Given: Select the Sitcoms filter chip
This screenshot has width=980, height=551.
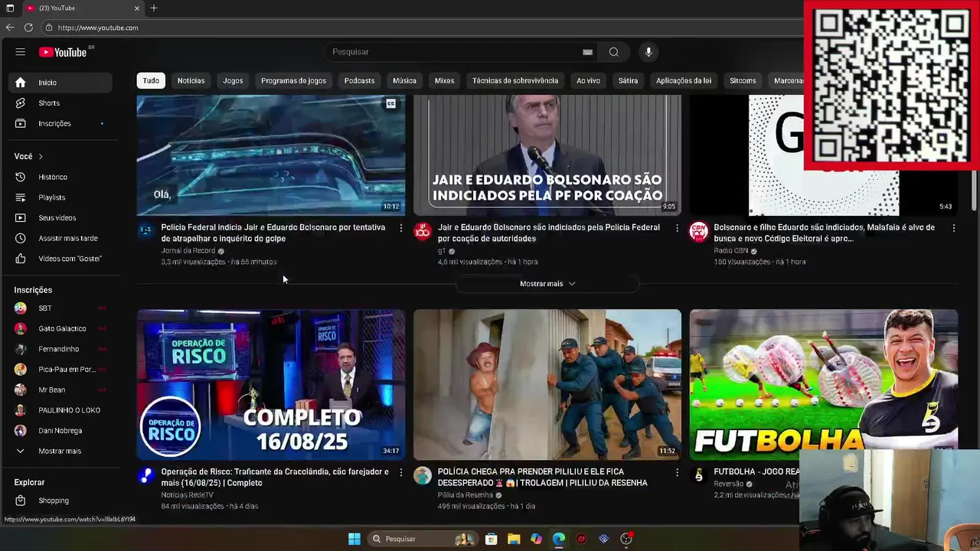Looking at the screenshot, I should tap(743, 80).
